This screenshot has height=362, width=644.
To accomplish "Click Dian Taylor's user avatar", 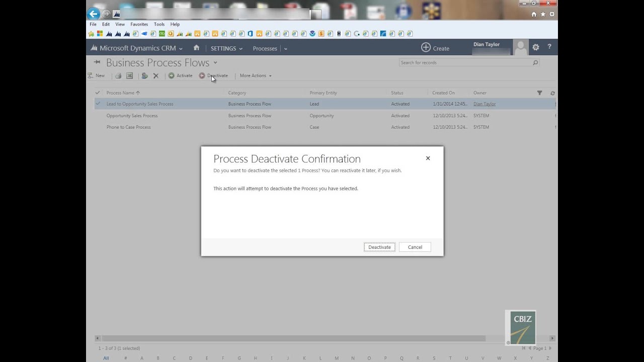I will [520, 47].
